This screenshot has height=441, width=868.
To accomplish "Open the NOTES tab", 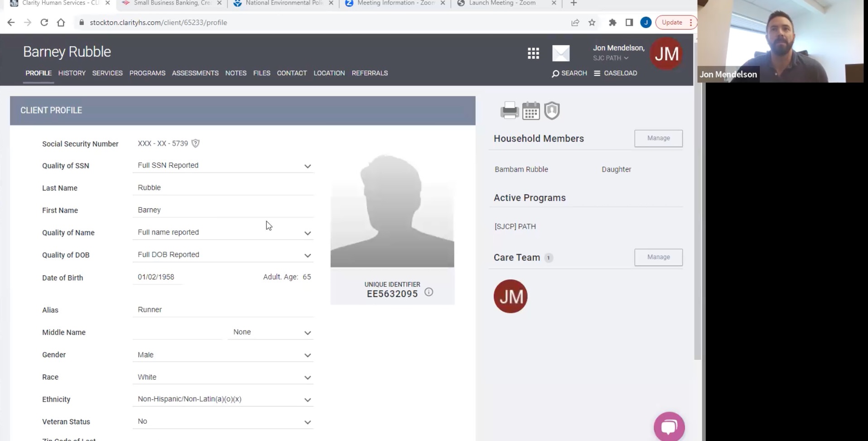I will (236, 73).
